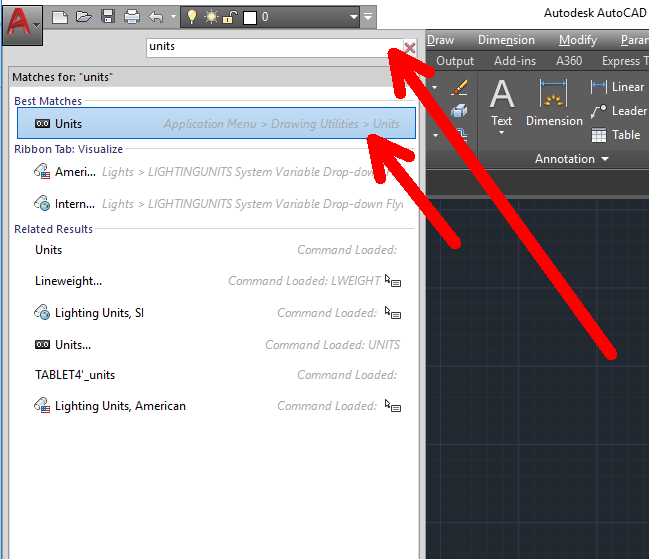Click the International lighting units globe icon
649x559 pixels.
click(x=42, y=203)
